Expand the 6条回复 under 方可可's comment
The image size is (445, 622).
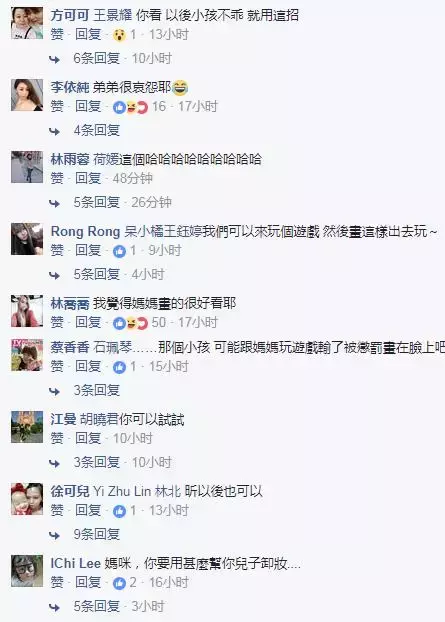point(96,59)
